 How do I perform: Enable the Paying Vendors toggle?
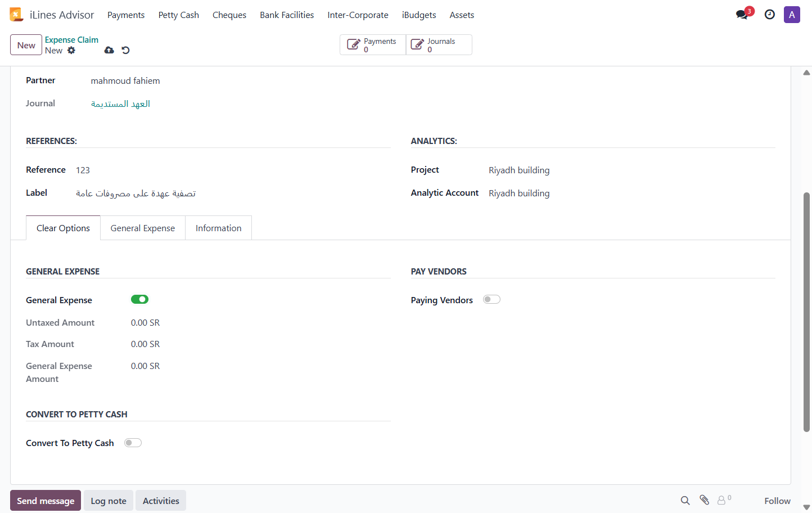tap(491, 299)
